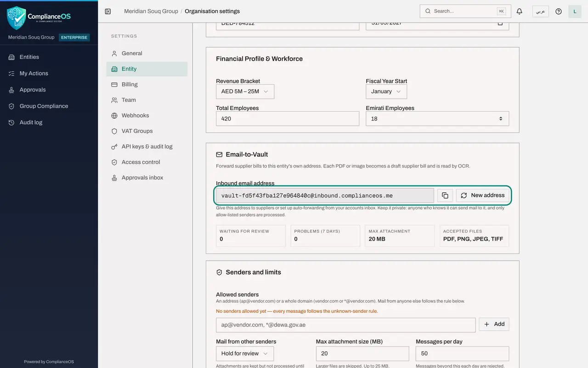Click Max attachment size field

(362, 354)
